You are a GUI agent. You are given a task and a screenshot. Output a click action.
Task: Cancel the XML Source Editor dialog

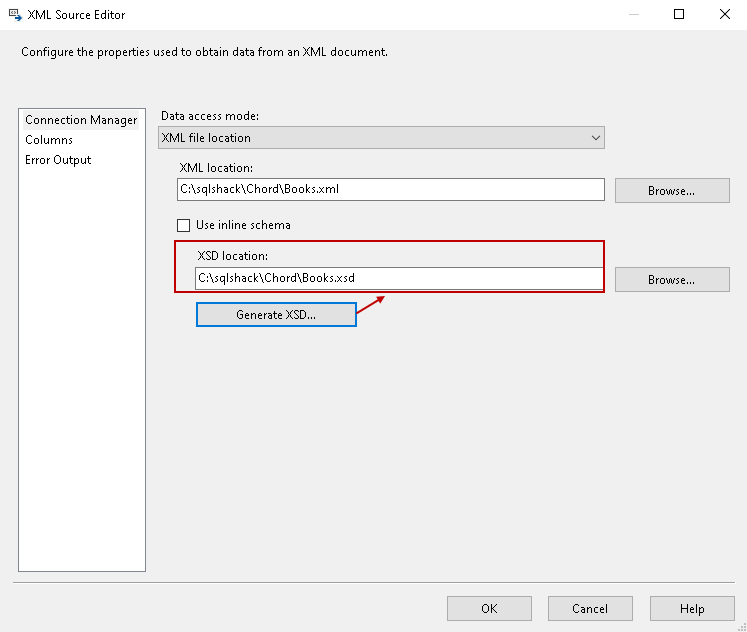[590, 608]
